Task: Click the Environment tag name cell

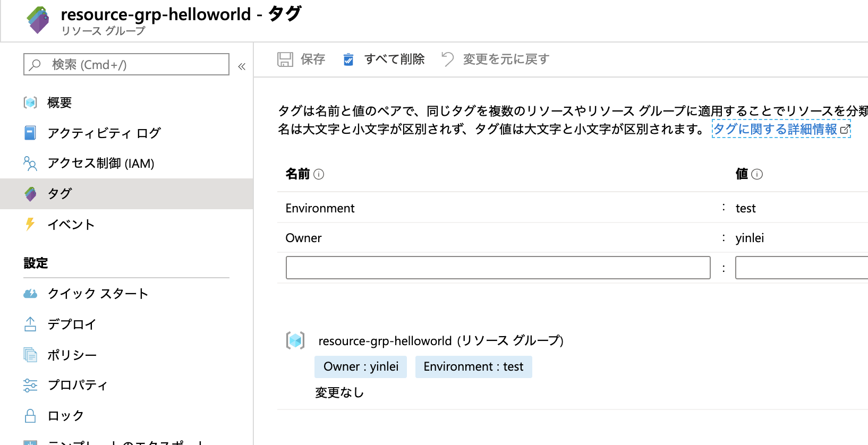Action: [320, 208]
